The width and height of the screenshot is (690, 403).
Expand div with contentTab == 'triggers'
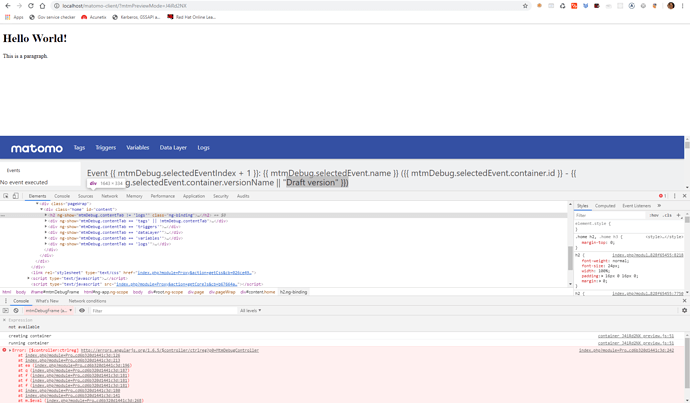click(x=46, y=227)
